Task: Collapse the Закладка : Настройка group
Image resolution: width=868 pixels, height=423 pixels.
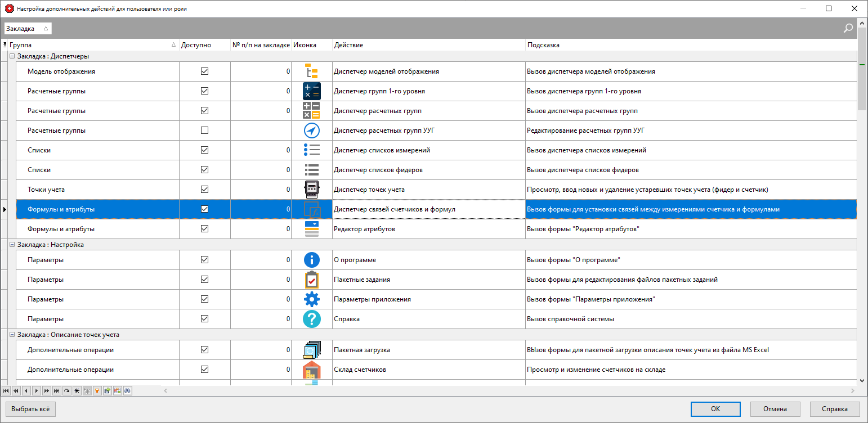Action: click(12, 245)
